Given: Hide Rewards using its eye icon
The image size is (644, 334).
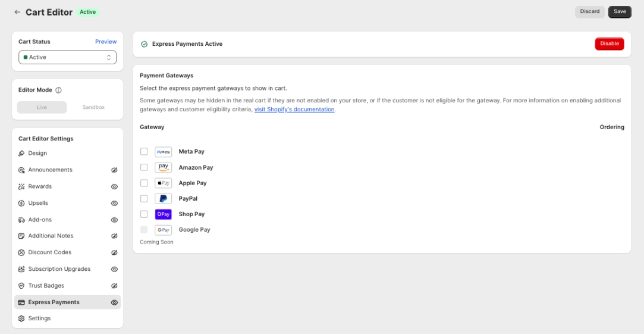Looking at the screenshot, I should [115, 187].
